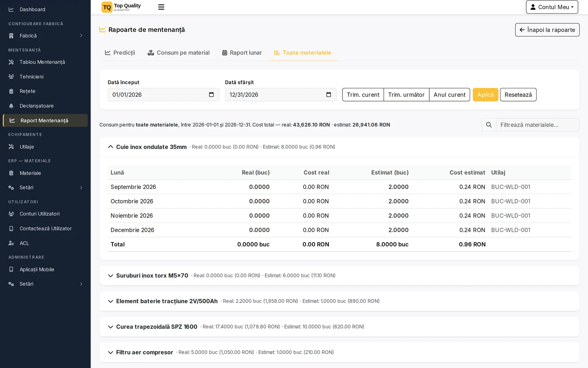
Task: Expand Suruburi inox torx M5×70 section
Action: tap(111, 276)
